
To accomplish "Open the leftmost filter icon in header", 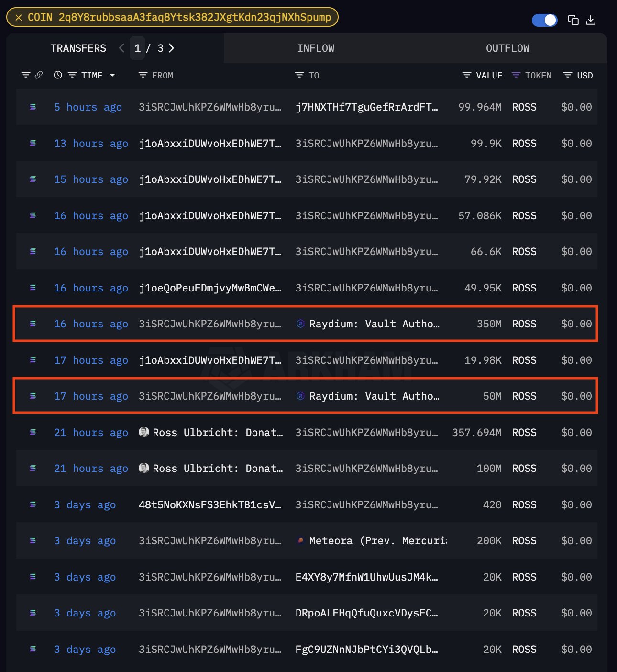I will pos(26,75).
